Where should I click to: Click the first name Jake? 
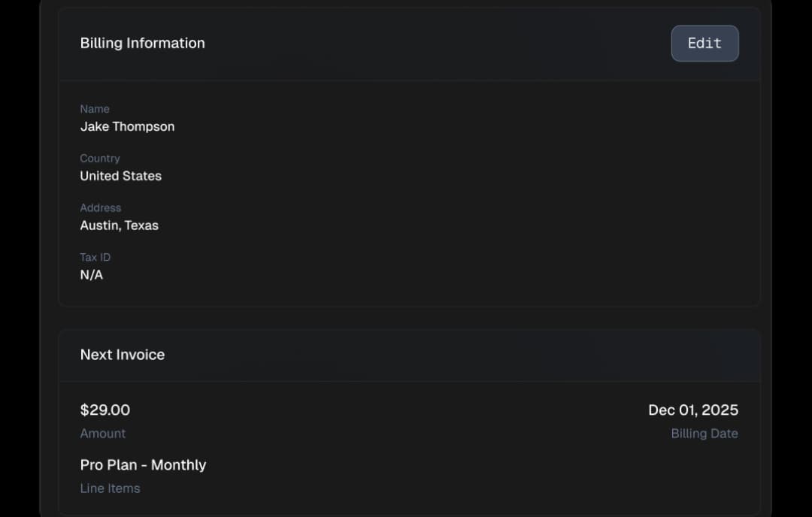[x=95, y=127]
